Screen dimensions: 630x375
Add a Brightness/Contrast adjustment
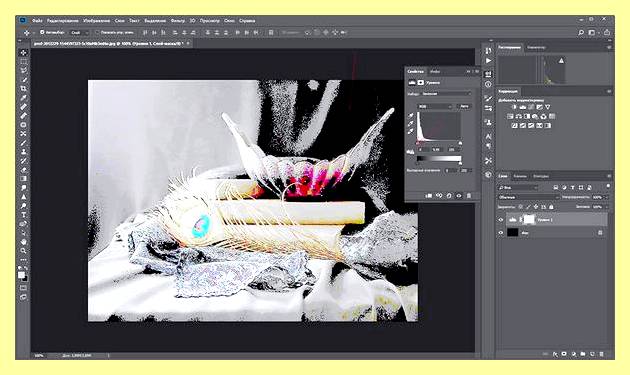514,107
